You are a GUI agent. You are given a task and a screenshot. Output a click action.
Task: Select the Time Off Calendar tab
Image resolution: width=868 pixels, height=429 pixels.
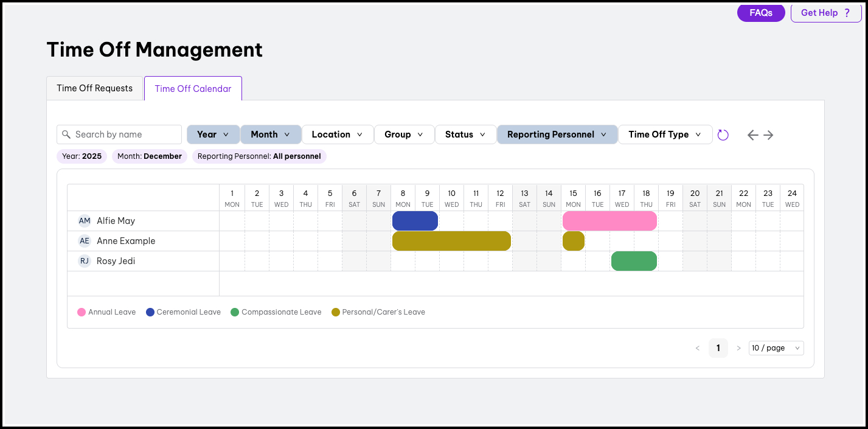(193, 89)
